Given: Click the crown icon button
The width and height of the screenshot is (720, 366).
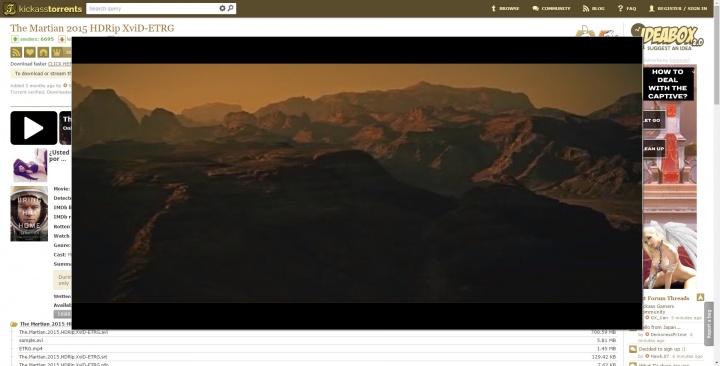Looking at the screenshot, I should click(x=57, y=52).
